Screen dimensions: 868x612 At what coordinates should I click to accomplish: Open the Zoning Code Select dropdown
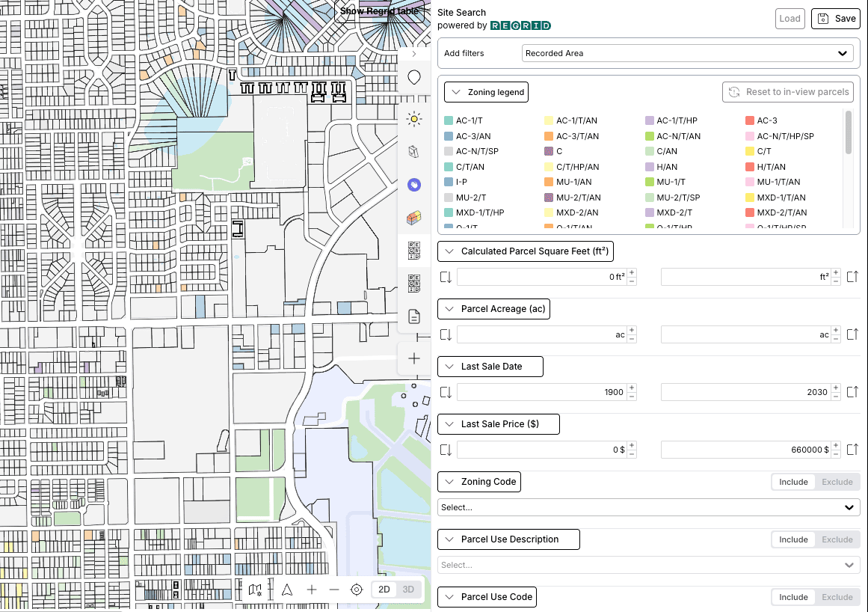click(648, 507)
